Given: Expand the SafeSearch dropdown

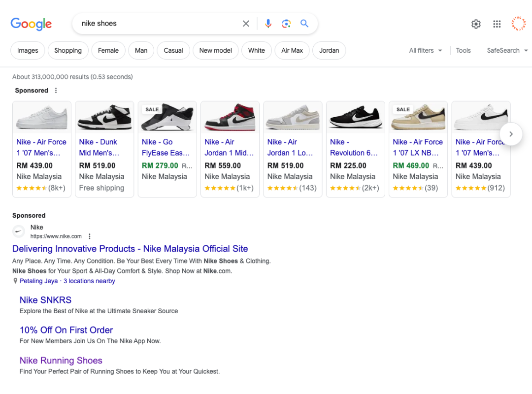Looking at the screenshot, I should click(x=507, y=51).
